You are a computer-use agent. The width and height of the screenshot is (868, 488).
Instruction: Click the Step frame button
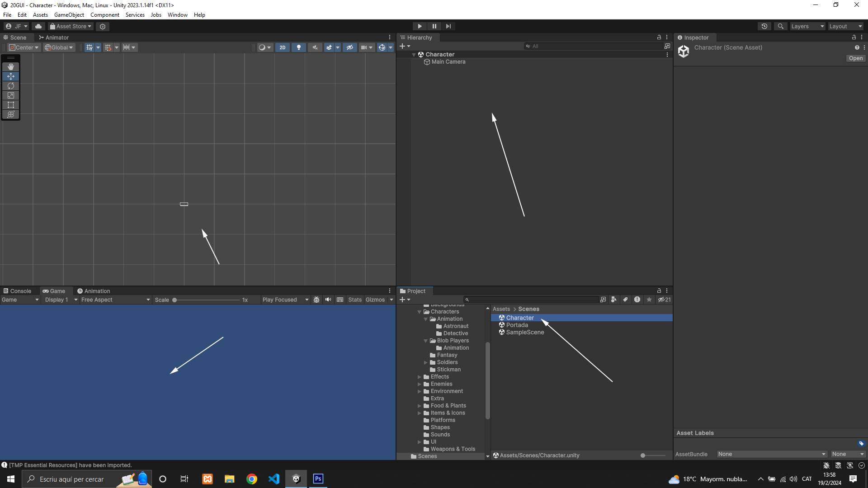tap(448, 26)
